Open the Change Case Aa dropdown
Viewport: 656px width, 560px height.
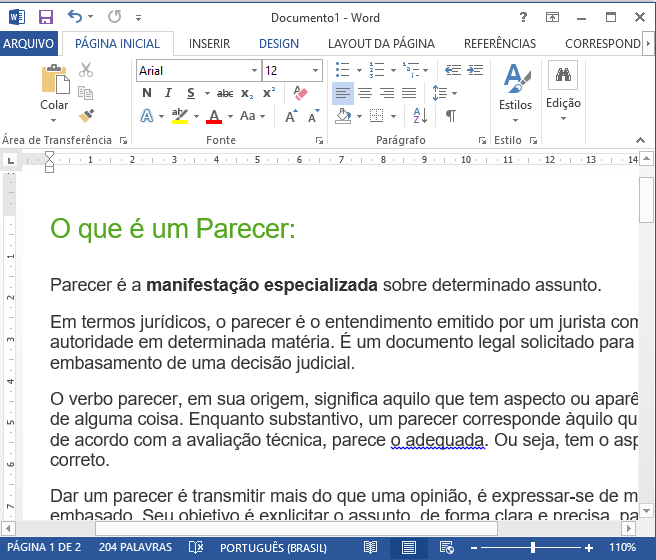[x=252, y=116]
